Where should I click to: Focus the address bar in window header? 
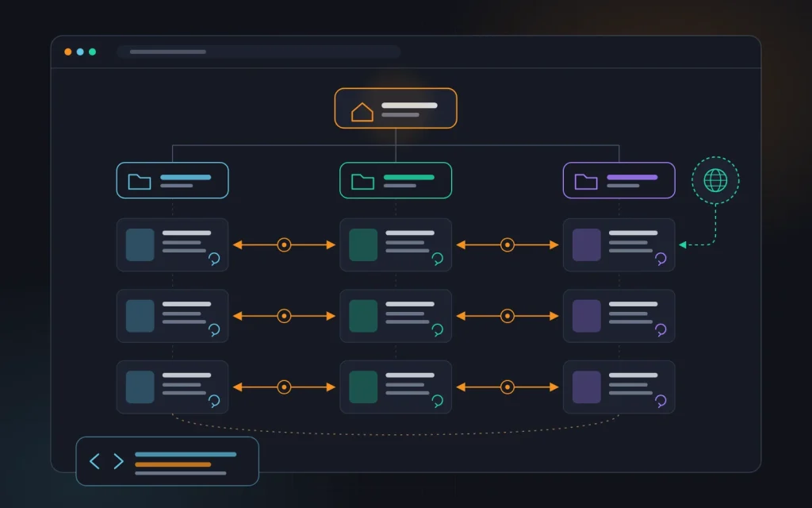point(259,52)
